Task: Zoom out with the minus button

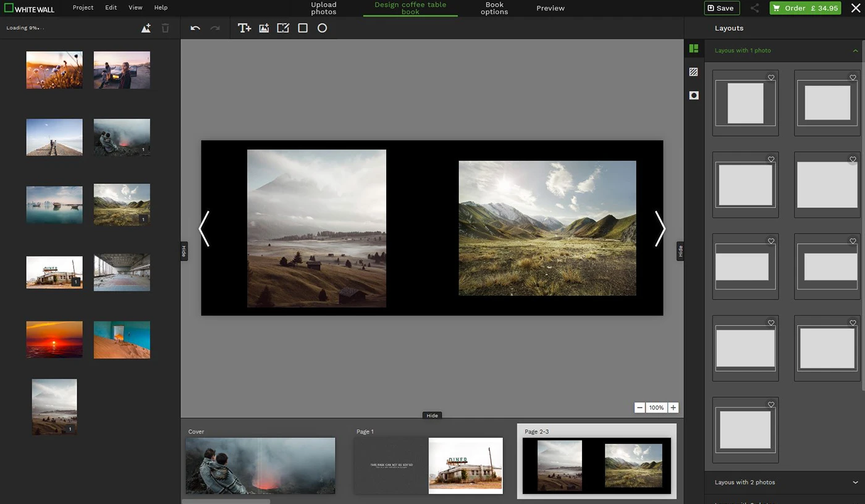Action: 639,408
